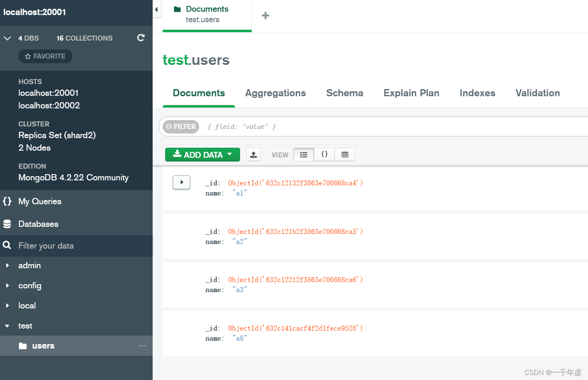Click the name value "a3"
588x380 pixels.
[240, 290]
